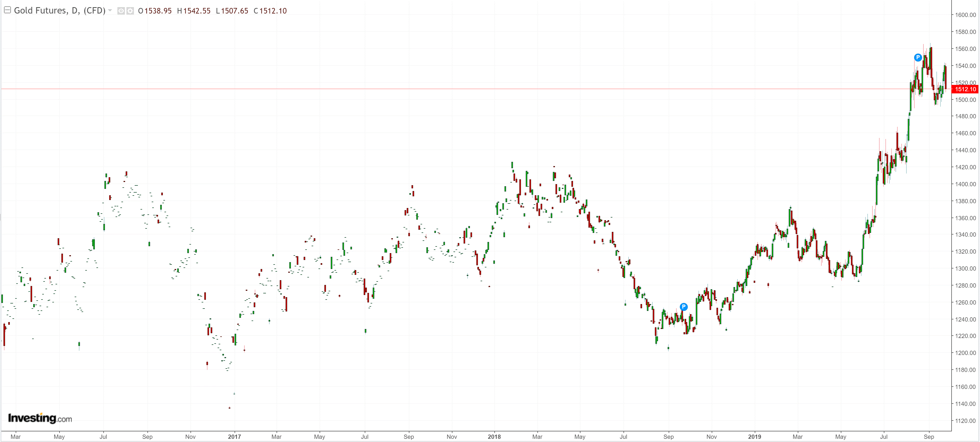Click the blue P marker near 1540 price
Screen dimensions: 980x442
tap(918, 57)
